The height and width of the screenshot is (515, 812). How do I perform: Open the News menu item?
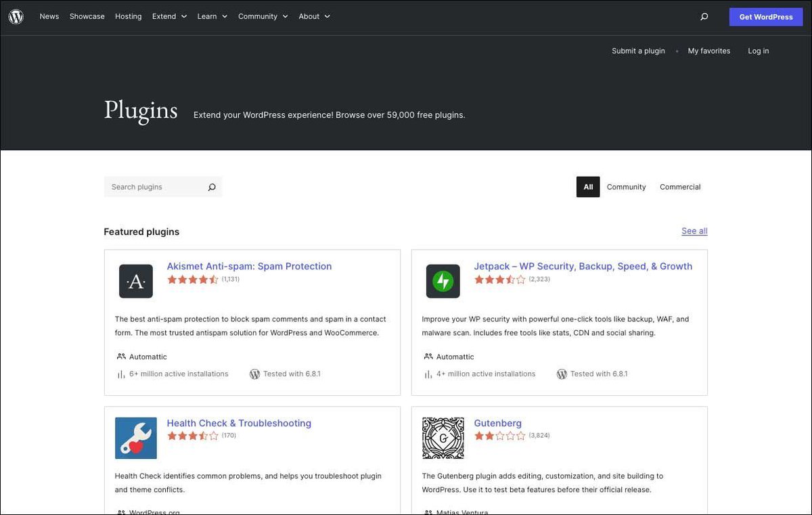(49, 17)
